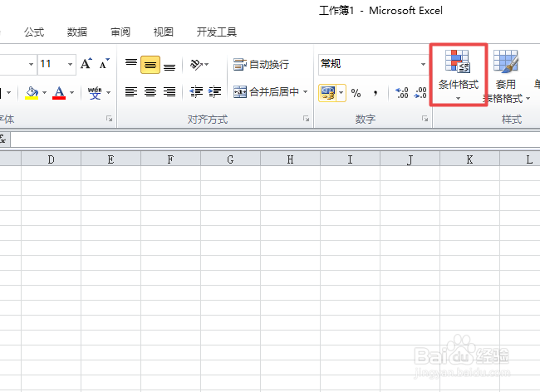Decrease decimal places
Viewport: 540px width, 392px height.
tap(420, 93)
